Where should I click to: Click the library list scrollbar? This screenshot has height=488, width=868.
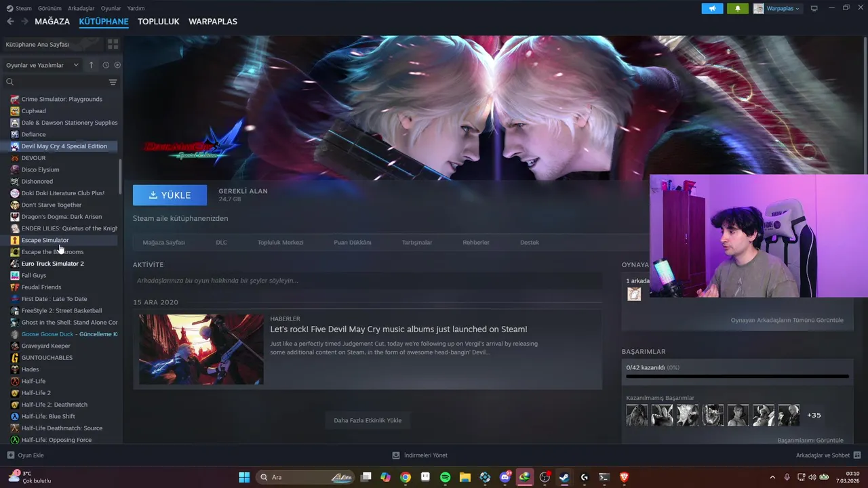tap(121, 176)
